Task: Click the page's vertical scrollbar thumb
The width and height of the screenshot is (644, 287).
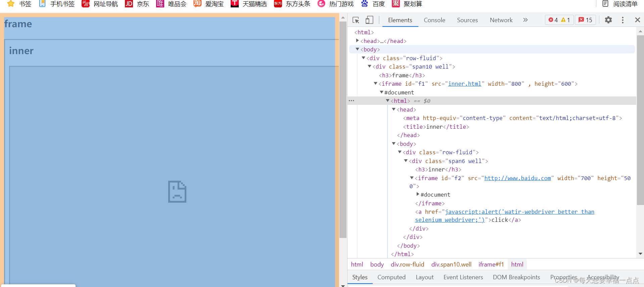Action: 343,130
